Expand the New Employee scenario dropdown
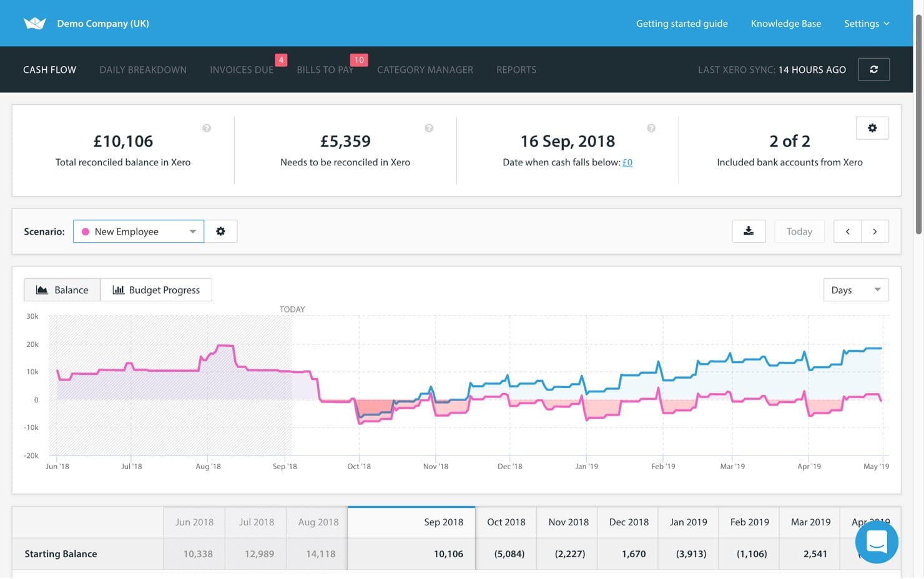This screenshot has height=579, width=924. point(139,231)
